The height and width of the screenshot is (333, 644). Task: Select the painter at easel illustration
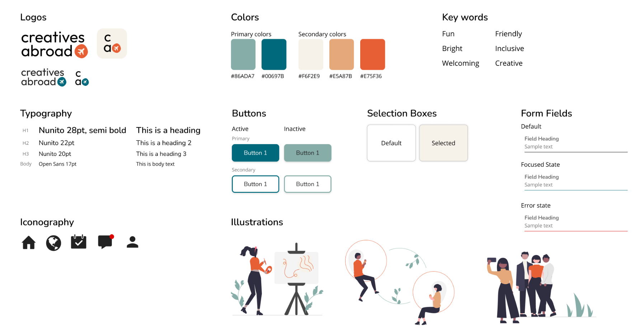pyautogui.click(x=277, y=279)
